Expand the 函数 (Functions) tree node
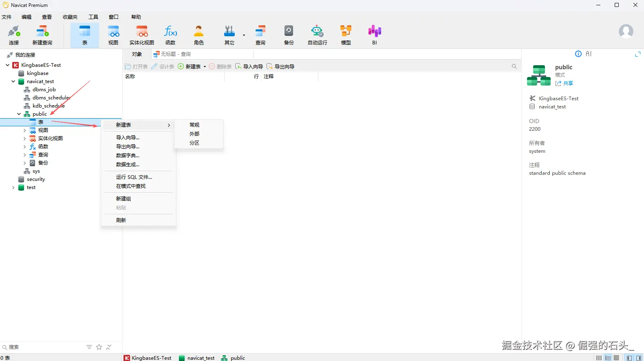Screen dimensions: 644x361 (25, 147)
